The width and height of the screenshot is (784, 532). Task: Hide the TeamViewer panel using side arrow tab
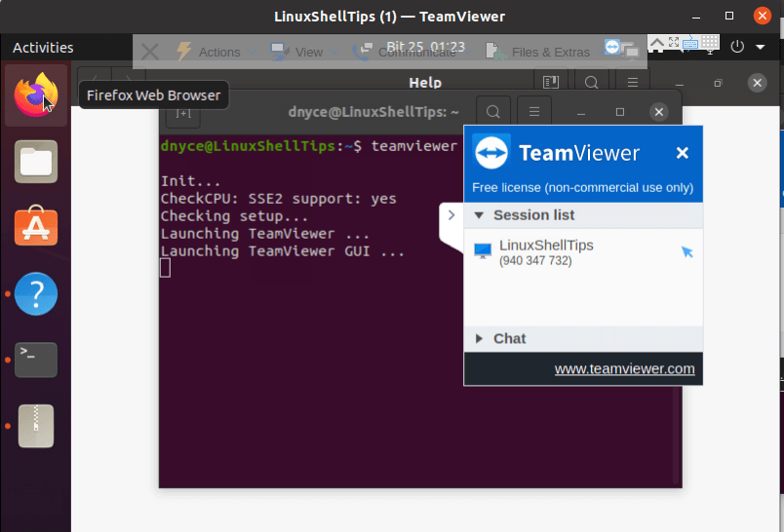[x=451, y=215]
